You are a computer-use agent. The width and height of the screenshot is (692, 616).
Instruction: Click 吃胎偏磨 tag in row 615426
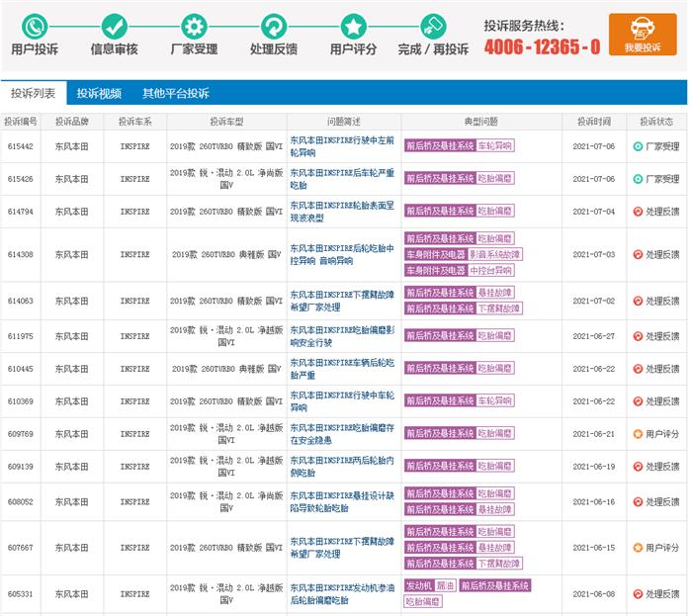tap(495, 178)
